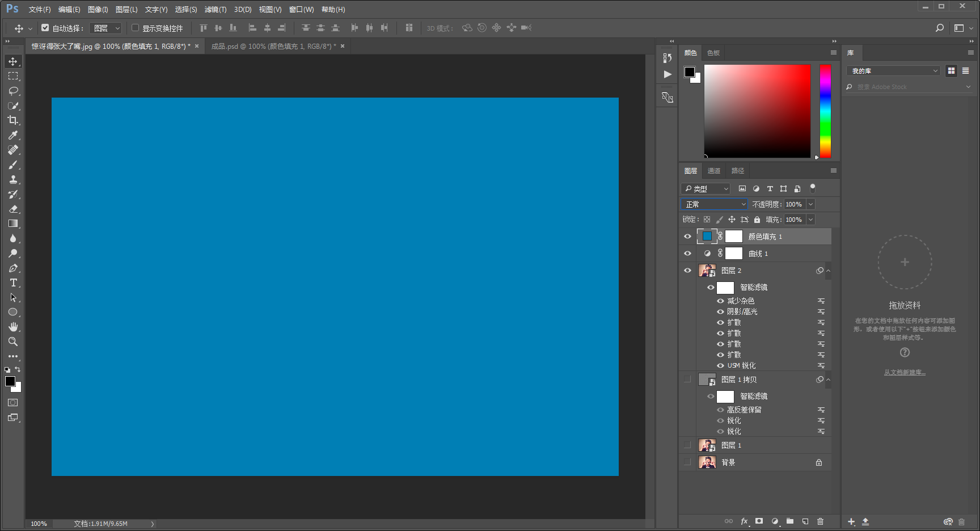Switch to the 通道 tab
Image resolution: width=980 pixels, height=531 pixels.
714,171
